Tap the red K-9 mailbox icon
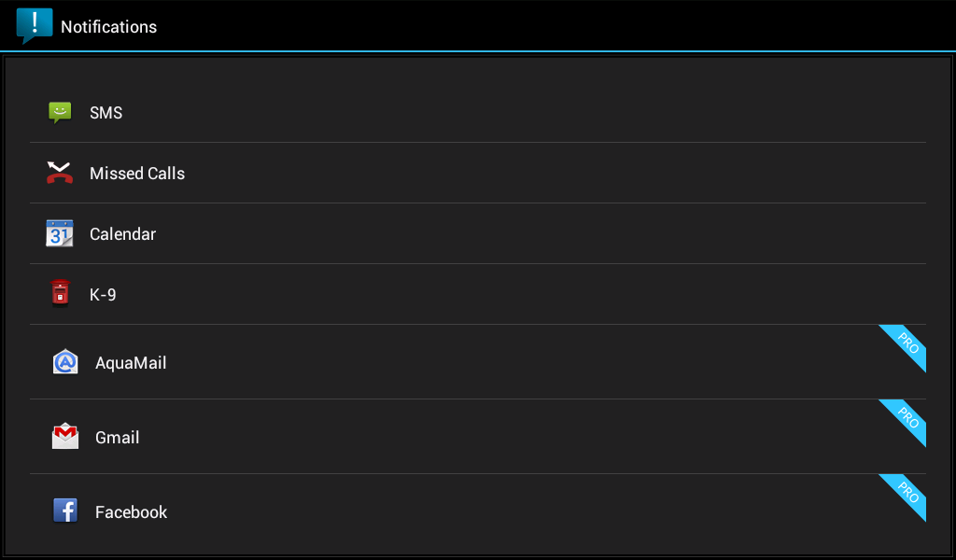 (x=60, y=293)
